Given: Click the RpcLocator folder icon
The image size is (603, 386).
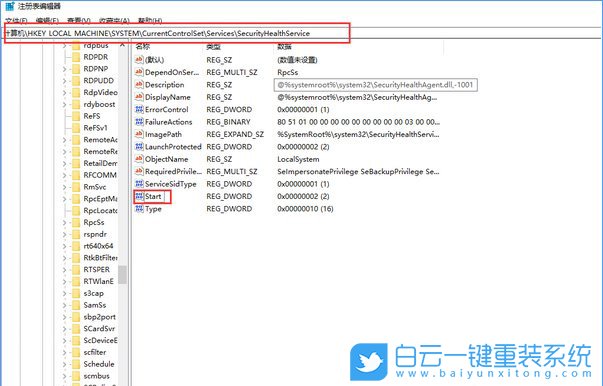Looking at the screenshot, I should tap(76, 211).
